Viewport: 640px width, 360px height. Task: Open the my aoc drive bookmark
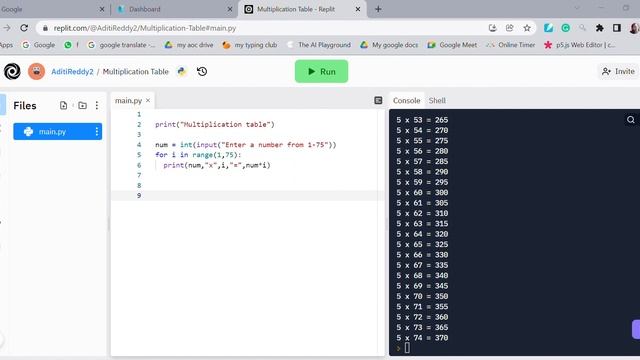pos(189,45)
